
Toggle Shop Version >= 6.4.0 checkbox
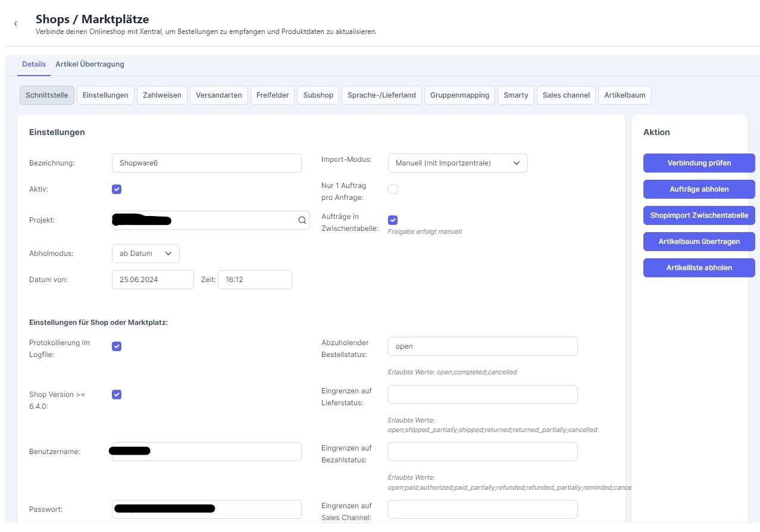(117, 395)
